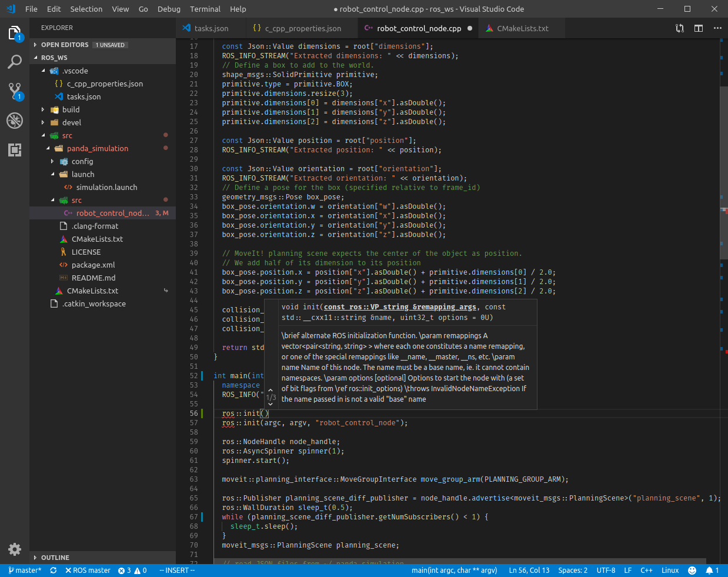The width and height of the screenshot is (728, 577).
Task: Open the problems count errors indicator
Action: tap(132, 571)
